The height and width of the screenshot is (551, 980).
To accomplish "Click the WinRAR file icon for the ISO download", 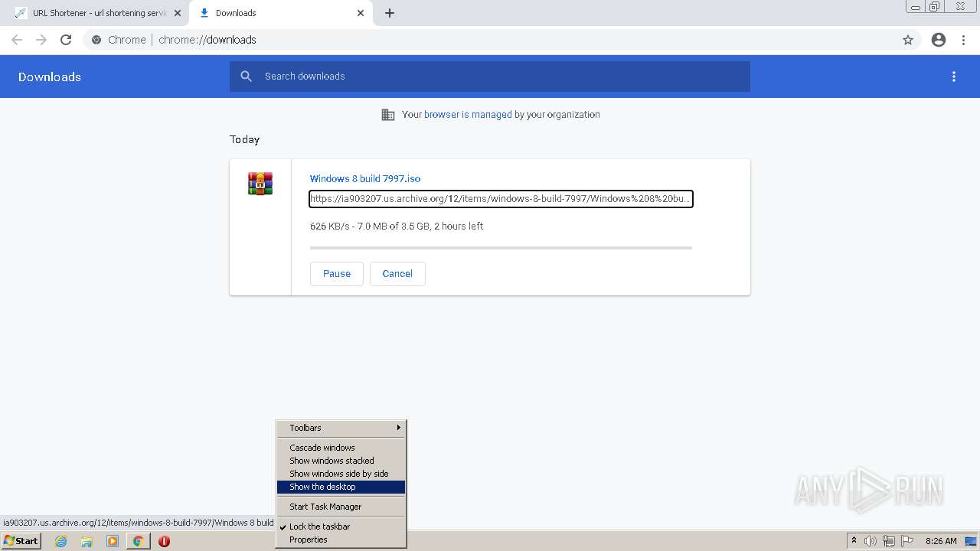I will [x=260, y=184].
